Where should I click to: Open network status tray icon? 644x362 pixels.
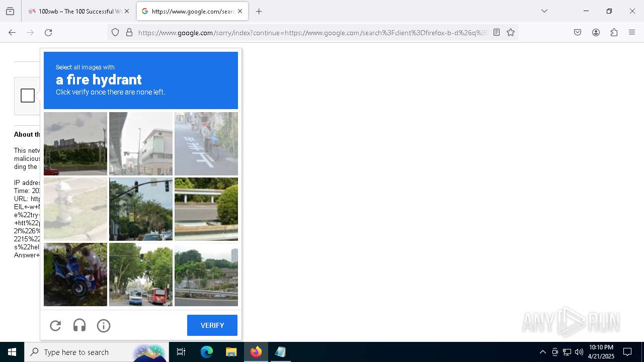567,352
